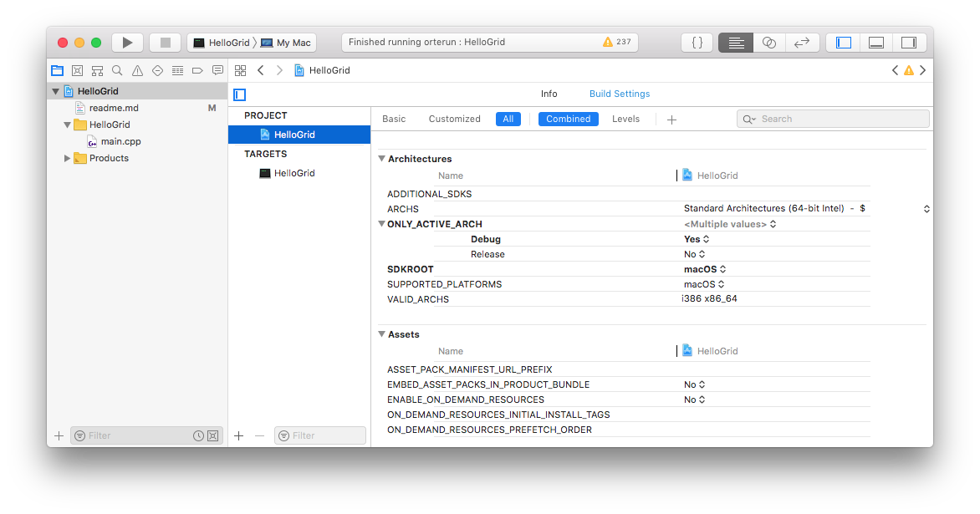Image resolution: width=980 pixels, height=514 pixels.
Task: Open the Issue navigator
Action: click(136, 70)
